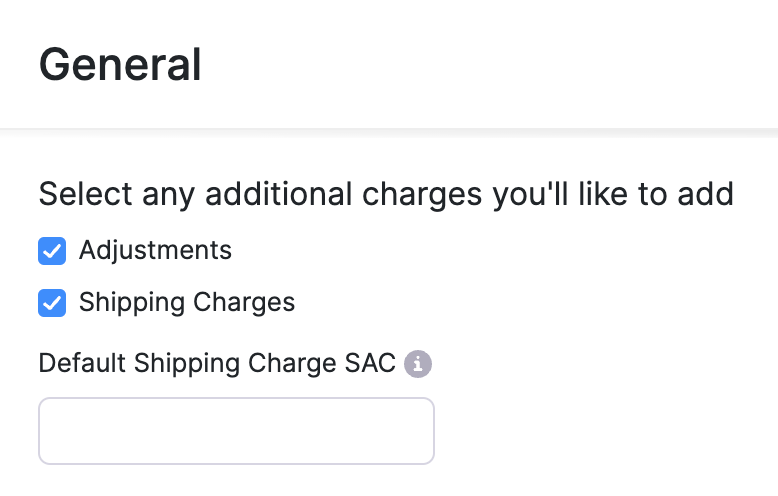Screen dimensions: 778x496
Task: Uncheck the Adjustments checkbox
Action: click(52, 251)
